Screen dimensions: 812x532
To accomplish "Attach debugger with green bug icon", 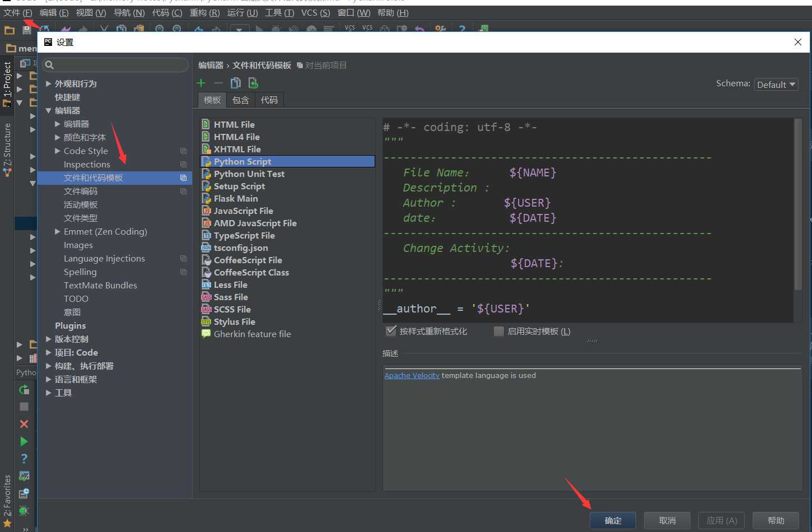I will click(24, 511).
